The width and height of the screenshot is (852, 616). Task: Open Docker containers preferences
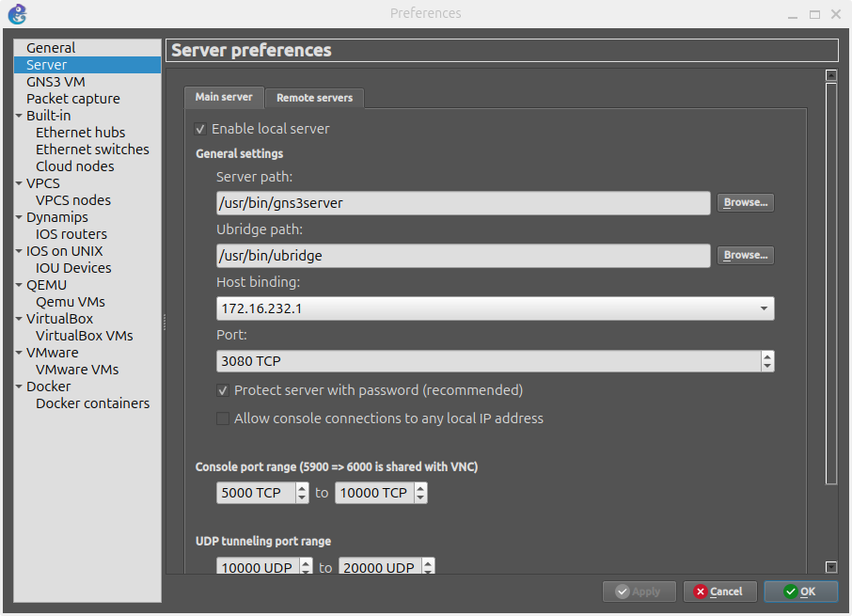coord(92,403)
